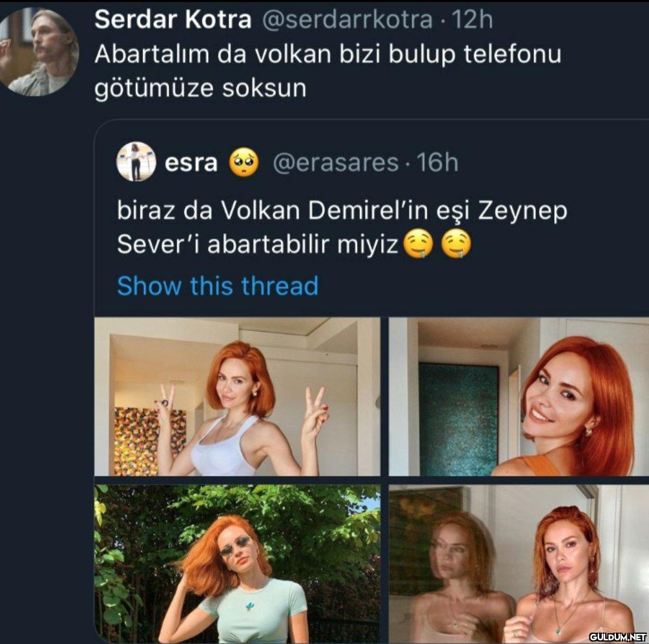Open esra's small profile avatar

click(x=136, y=162)
